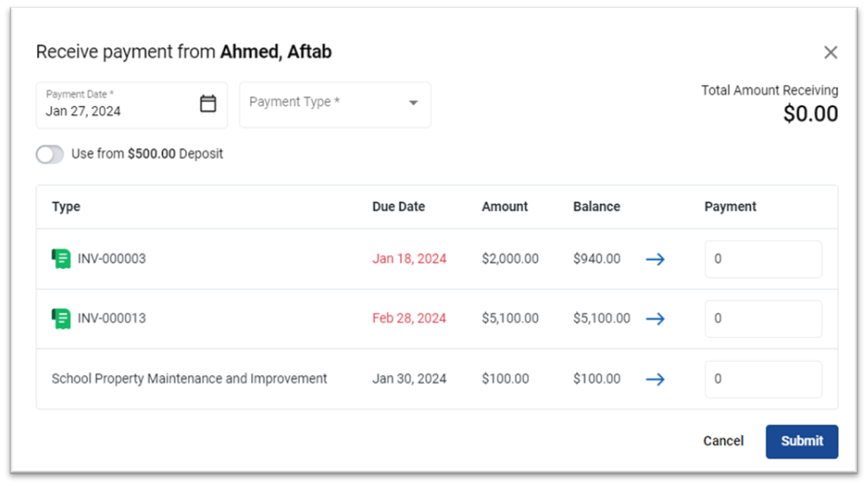
Task: Expand the Payment Type dropdown
Action: (x=335, y=105)
